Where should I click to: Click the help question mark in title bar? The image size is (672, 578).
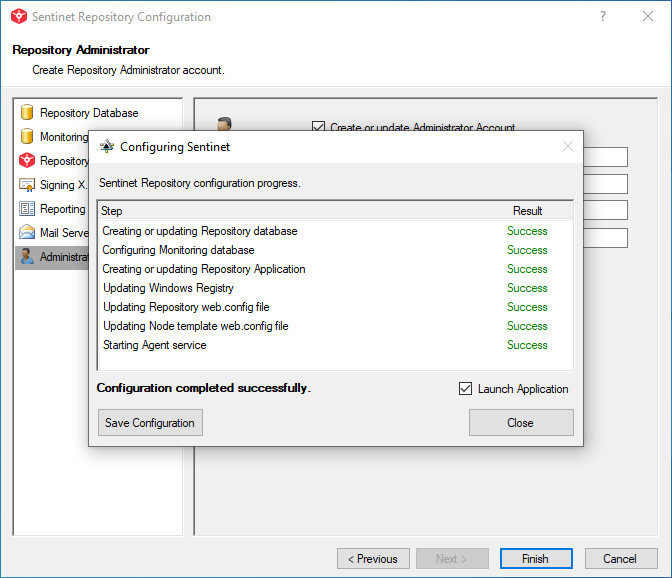click(603, 16)
